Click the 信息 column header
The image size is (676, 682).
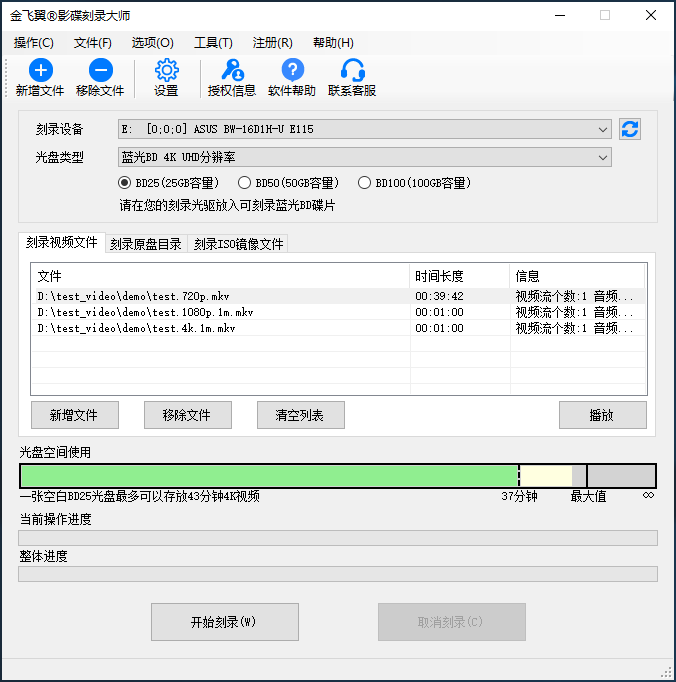point(577,276)
